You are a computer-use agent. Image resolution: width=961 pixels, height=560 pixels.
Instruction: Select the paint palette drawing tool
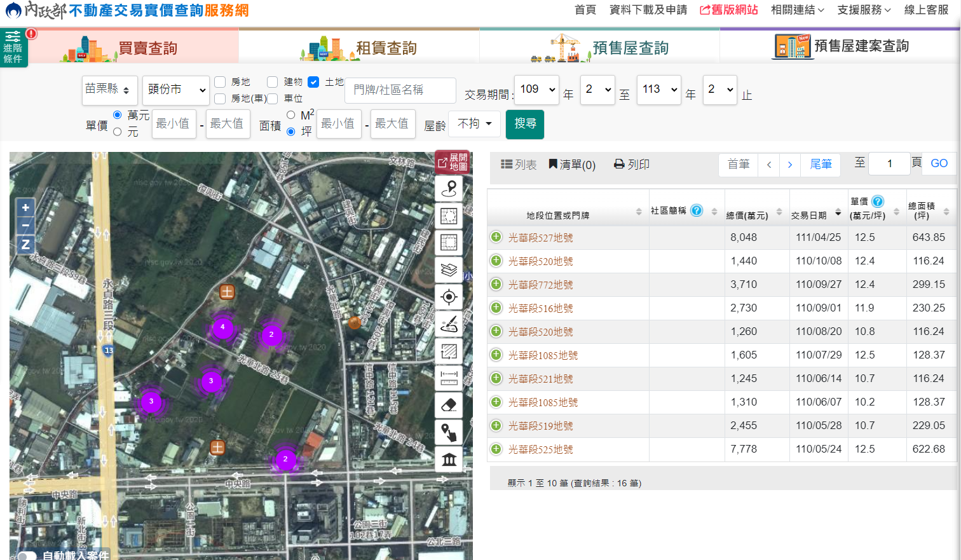pos(449,324)
